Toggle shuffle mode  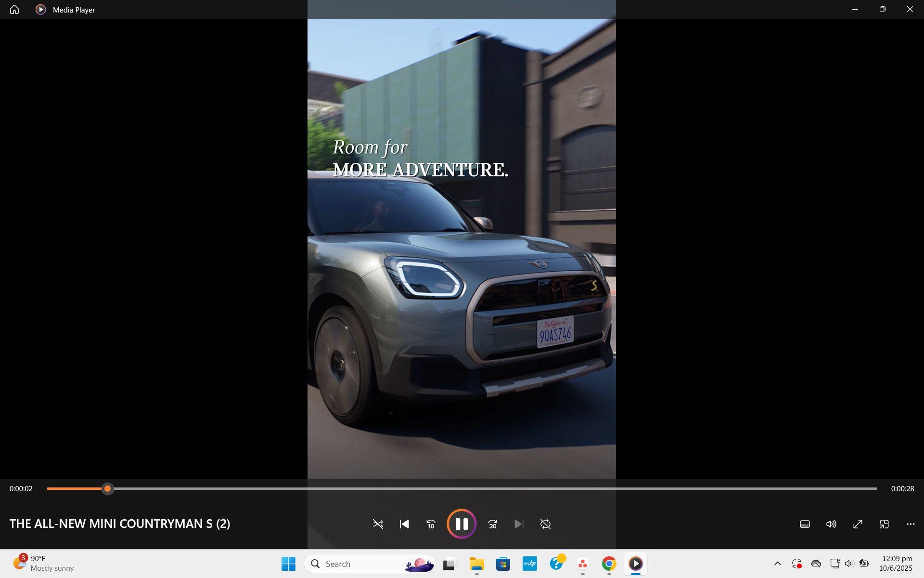pyautogui.click(x=378, y=524)
